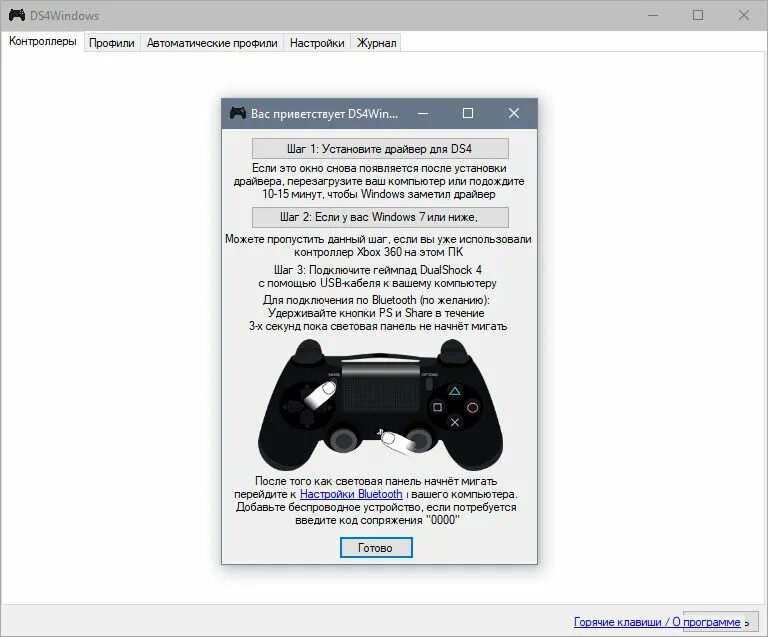The width and height of the screenshot is (768, 637).
Task: Minimize the welcome dialog
Action: click(423, 113)
